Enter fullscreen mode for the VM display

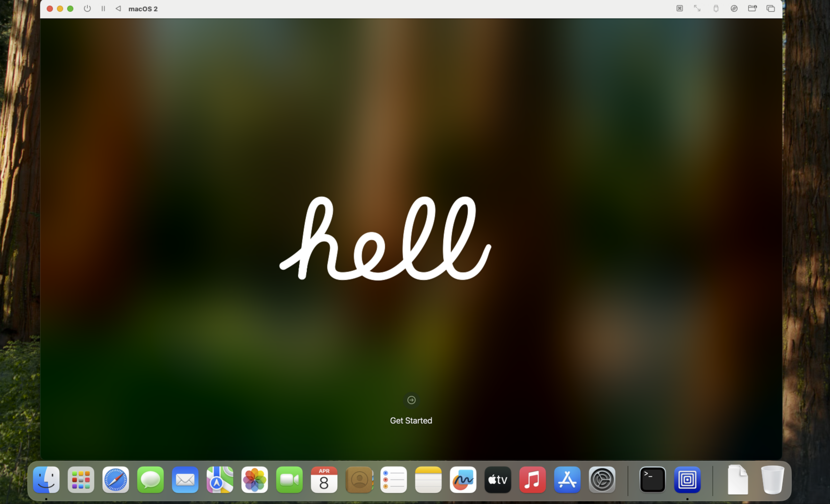click(697, 8)
